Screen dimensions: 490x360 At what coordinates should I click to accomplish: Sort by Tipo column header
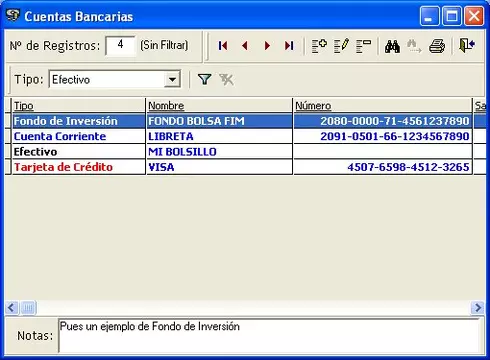point(79,106)
